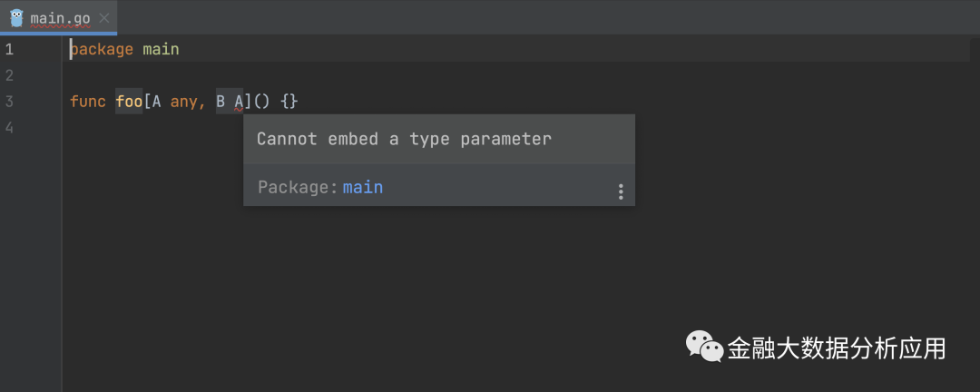
Task: Click line number 3 in gutter
Action: tap(9, 102)
